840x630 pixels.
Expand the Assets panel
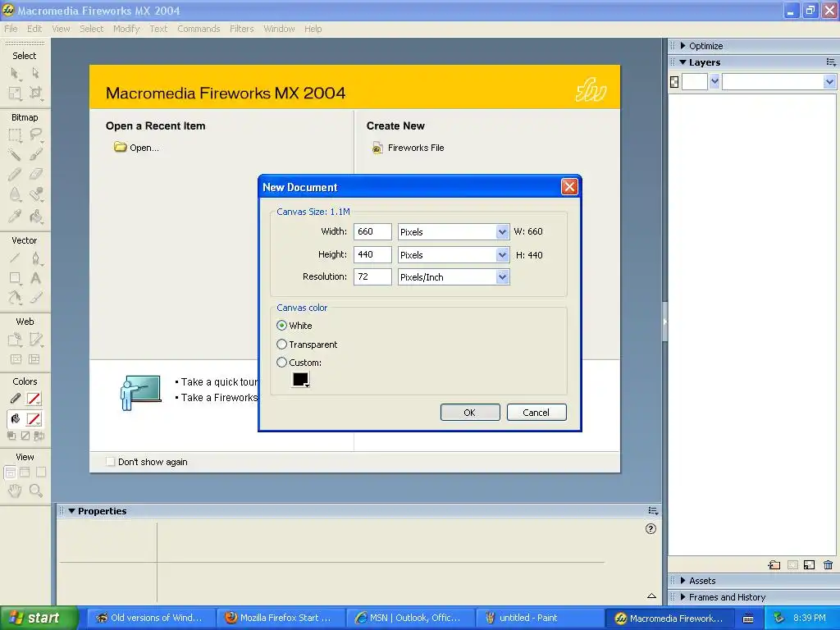pyautogui.click(x=683, y=580)
